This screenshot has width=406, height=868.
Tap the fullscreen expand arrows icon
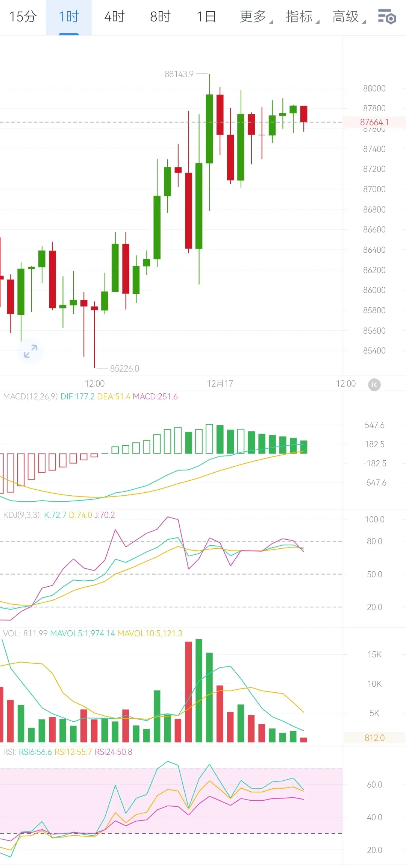(x=30, y=351)
